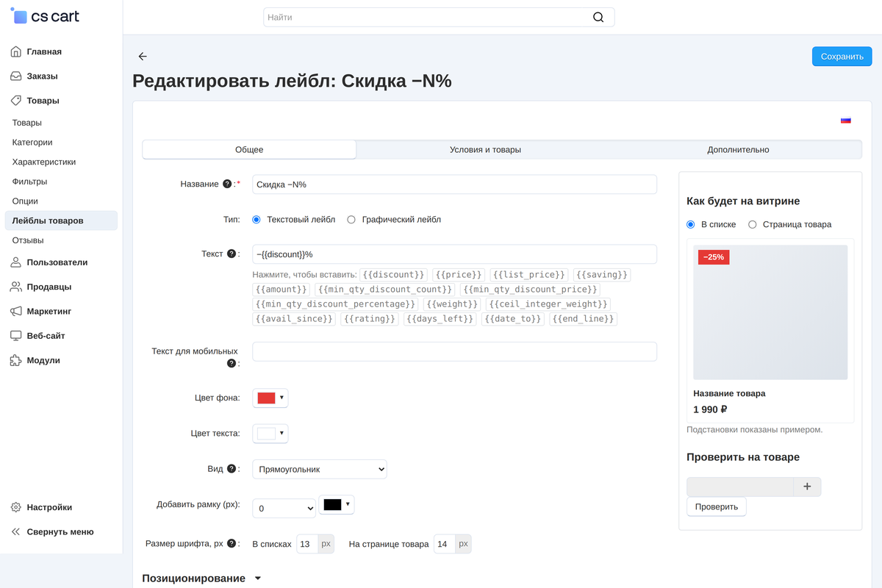Click the product preview thumbnail image
This screenshot has width=882, height=588.
770,312
